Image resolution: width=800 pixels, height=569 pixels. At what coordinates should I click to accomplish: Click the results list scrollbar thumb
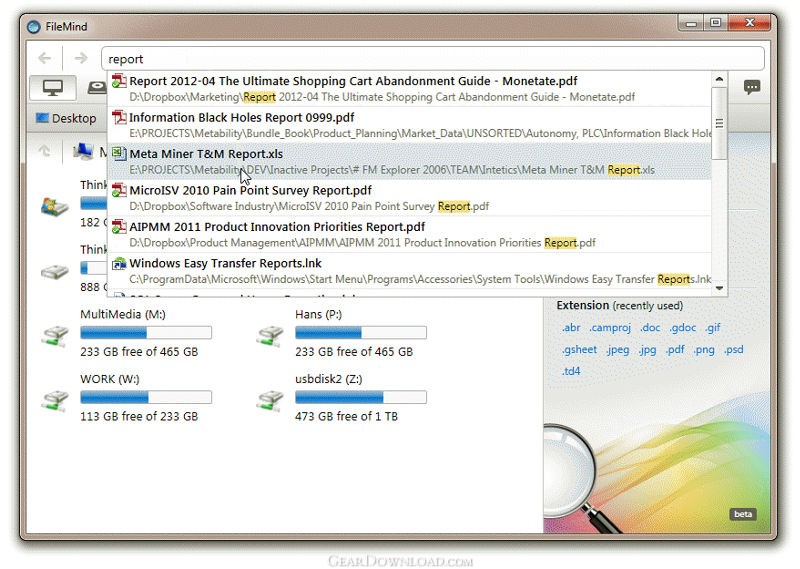(x=719, y=123)
